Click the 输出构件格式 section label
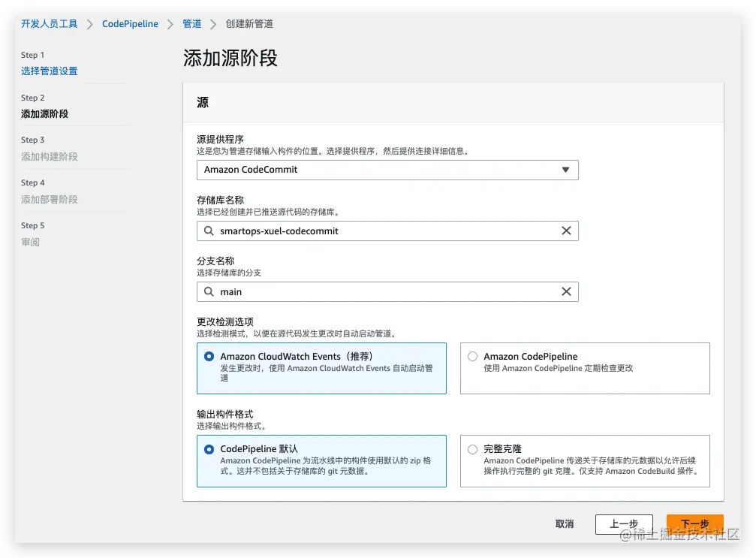 pos(225,415)
